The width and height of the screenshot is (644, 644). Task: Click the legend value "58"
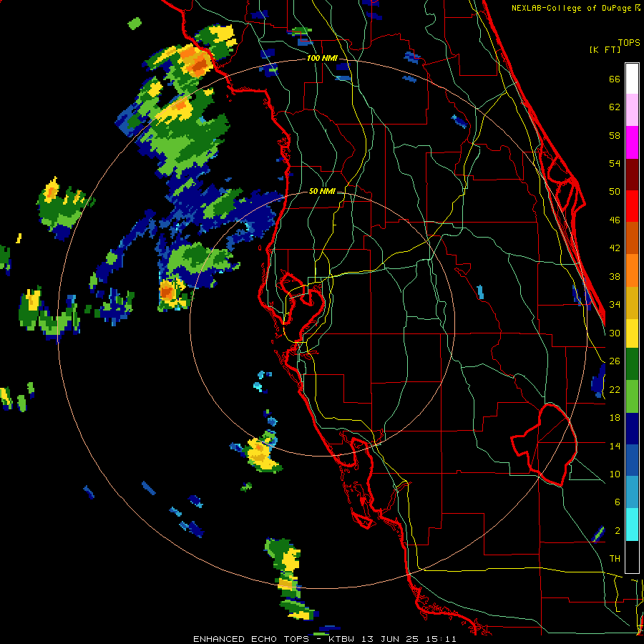615,135
